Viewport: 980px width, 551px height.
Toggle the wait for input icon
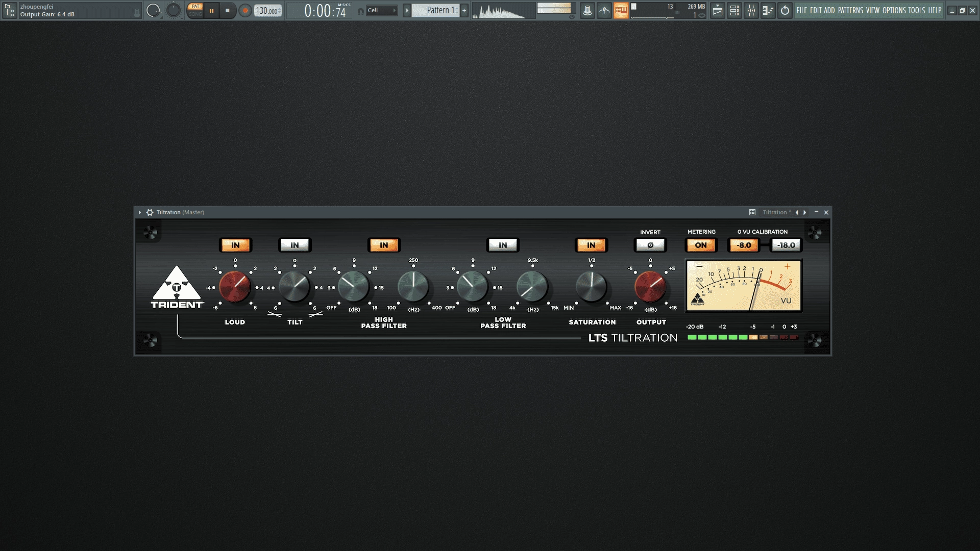click(x=604, y=10)
